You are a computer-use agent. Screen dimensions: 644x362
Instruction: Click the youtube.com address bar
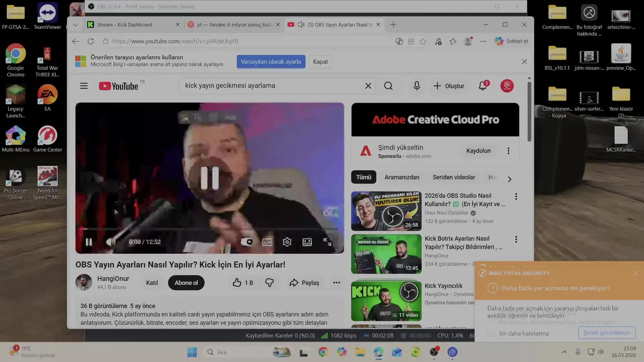pyautogui.click(x=247, y=41)
